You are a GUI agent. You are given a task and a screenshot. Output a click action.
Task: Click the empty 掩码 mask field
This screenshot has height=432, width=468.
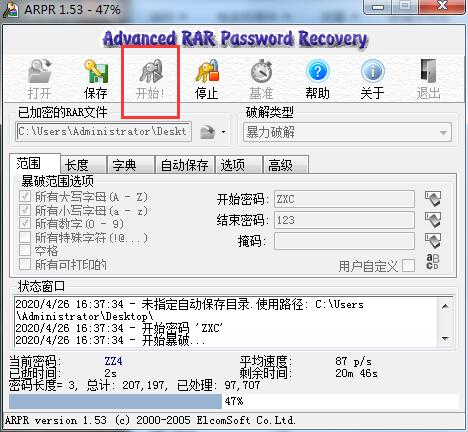(344, 241)
